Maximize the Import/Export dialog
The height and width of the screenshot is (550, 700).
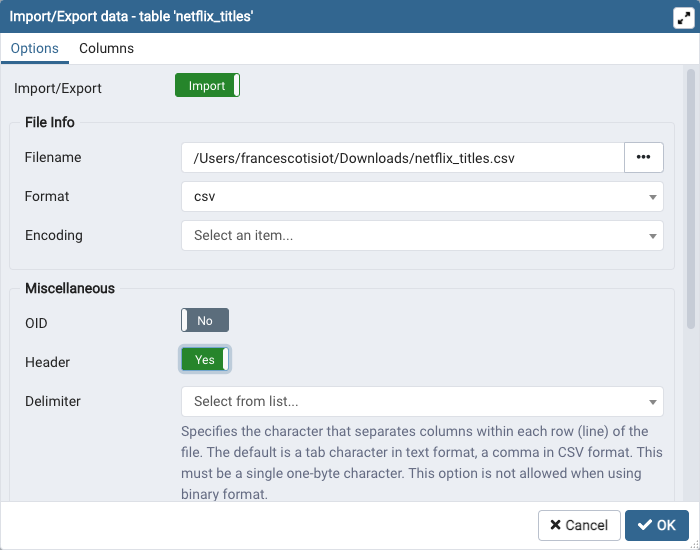pos(682,18)
